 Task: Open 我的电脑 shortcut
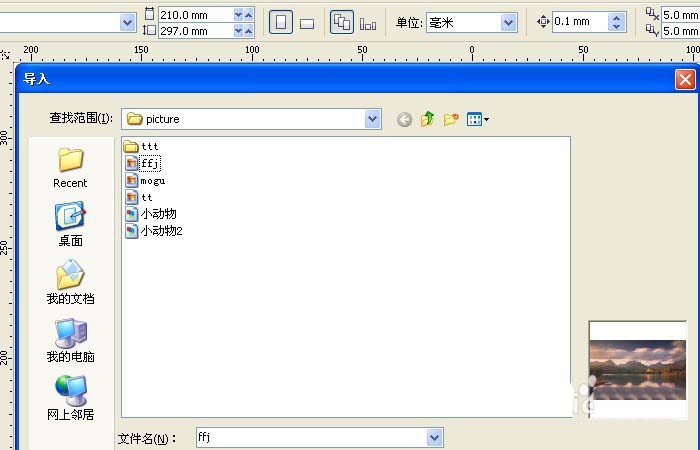70,340
